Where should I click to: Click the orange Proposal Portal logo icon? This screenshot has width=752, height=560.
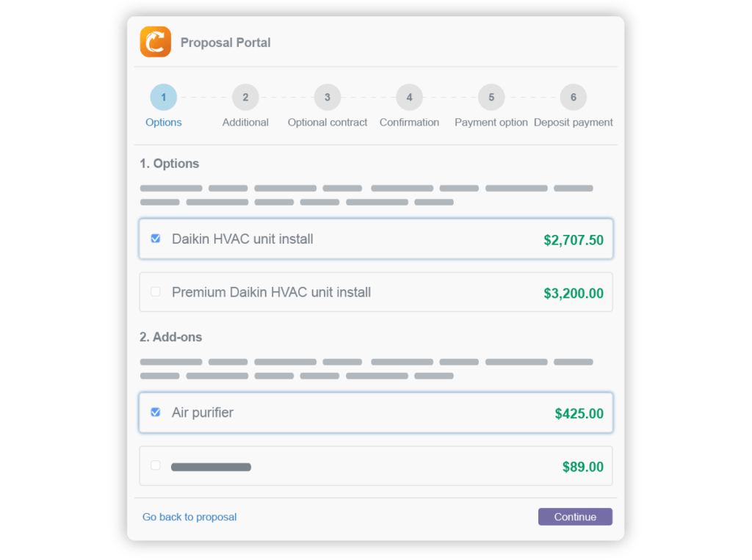coord(155,42)
